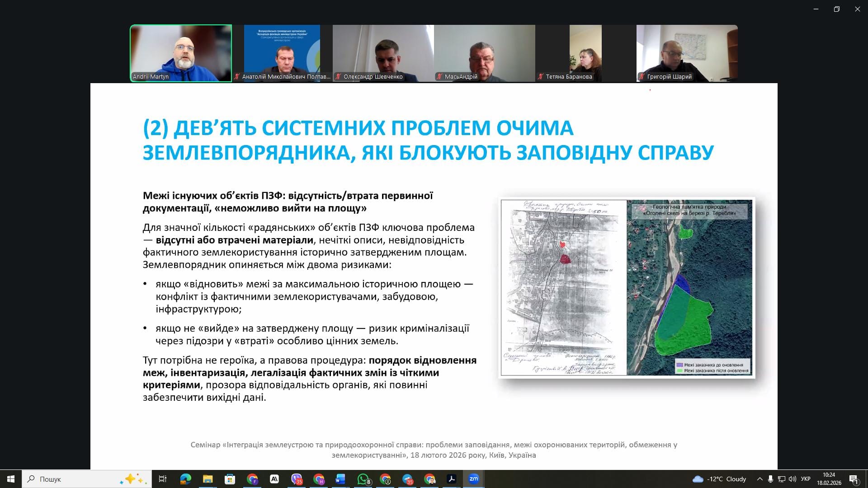Image resolution: width=868 pixels, height=488 pixels.
Task: Open Viber taskbar icon
Action: pyautogui.click(x=297, y=479)
